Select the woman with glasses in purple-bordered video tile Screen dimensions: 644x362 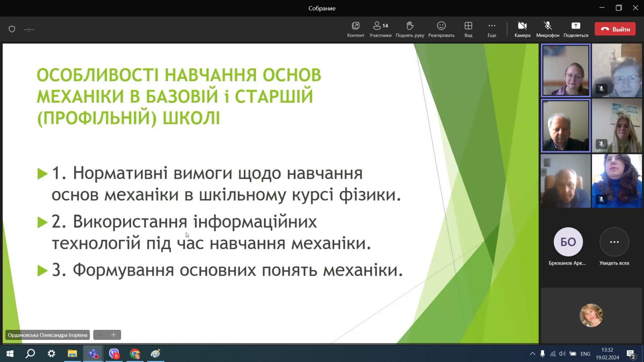(x=566, y=70)
